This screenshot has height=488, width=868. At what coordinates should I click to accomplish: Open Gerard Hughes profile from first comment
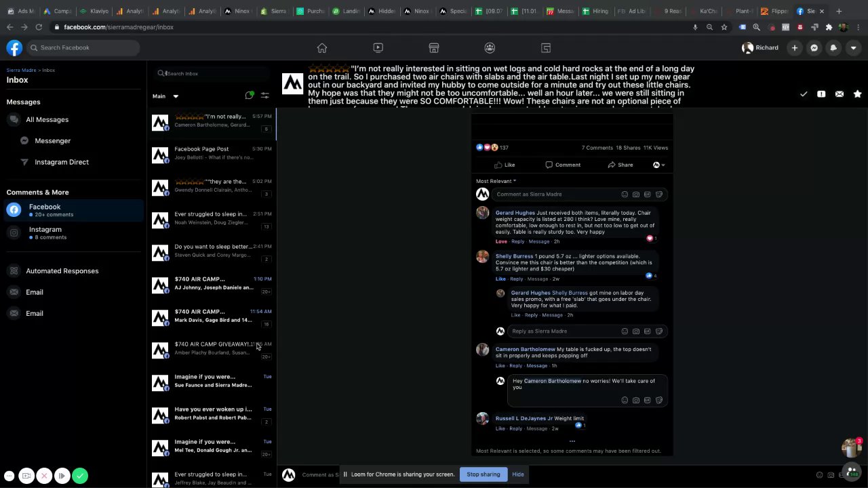pyautogui.click(x=515, y=213)
